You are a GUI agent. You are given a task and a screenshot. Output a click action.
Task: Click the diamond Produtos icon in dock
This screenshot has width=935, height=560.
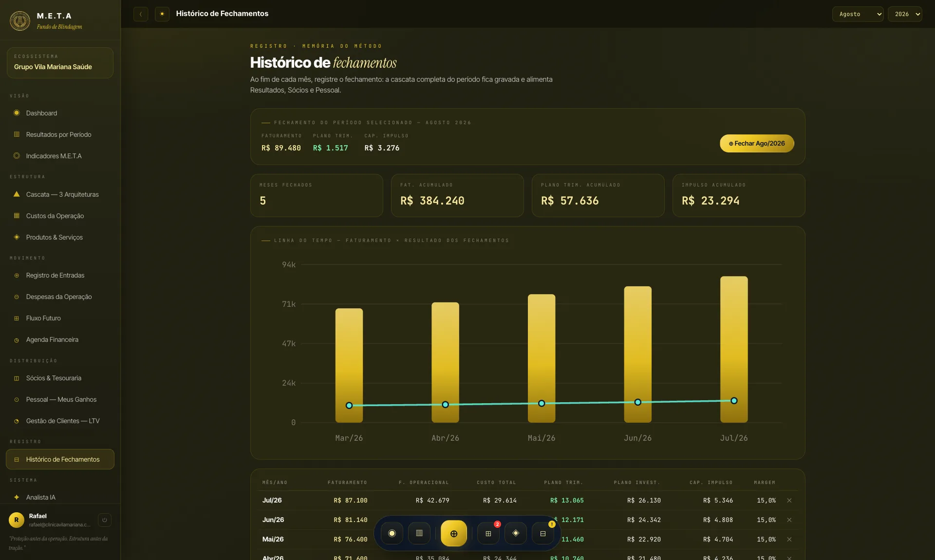coord(516,534)
